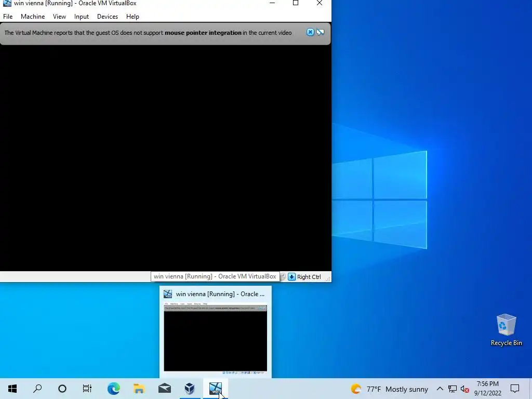
Task: Click the preview title 'win vienna [Running] - Oracle ...'
Action: pos(220,294)
